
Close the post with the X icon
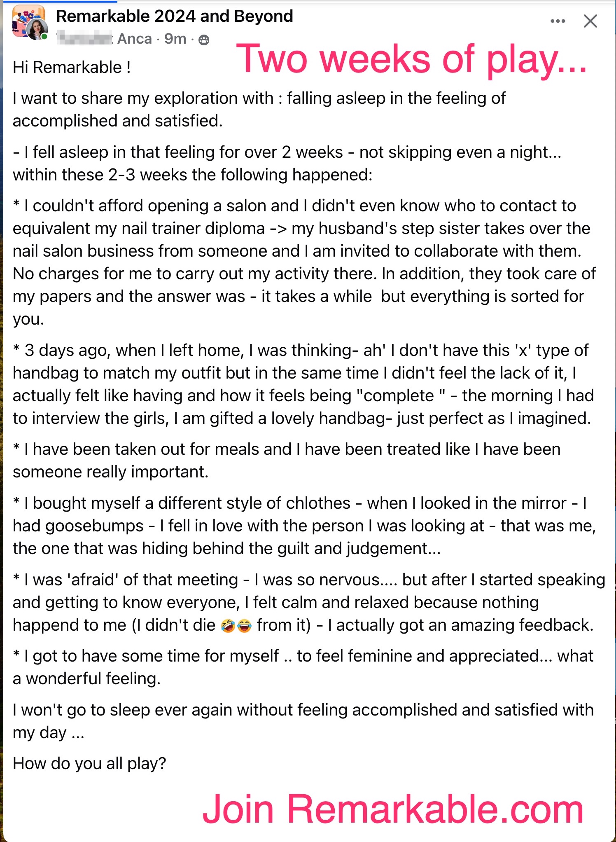click(590, 21)
